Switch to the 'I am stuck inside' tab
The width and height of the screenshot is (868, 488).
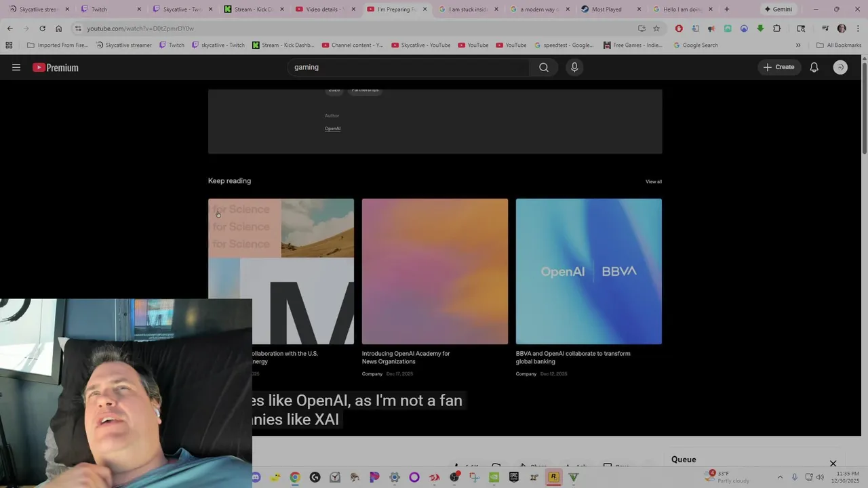coord(468,9)
